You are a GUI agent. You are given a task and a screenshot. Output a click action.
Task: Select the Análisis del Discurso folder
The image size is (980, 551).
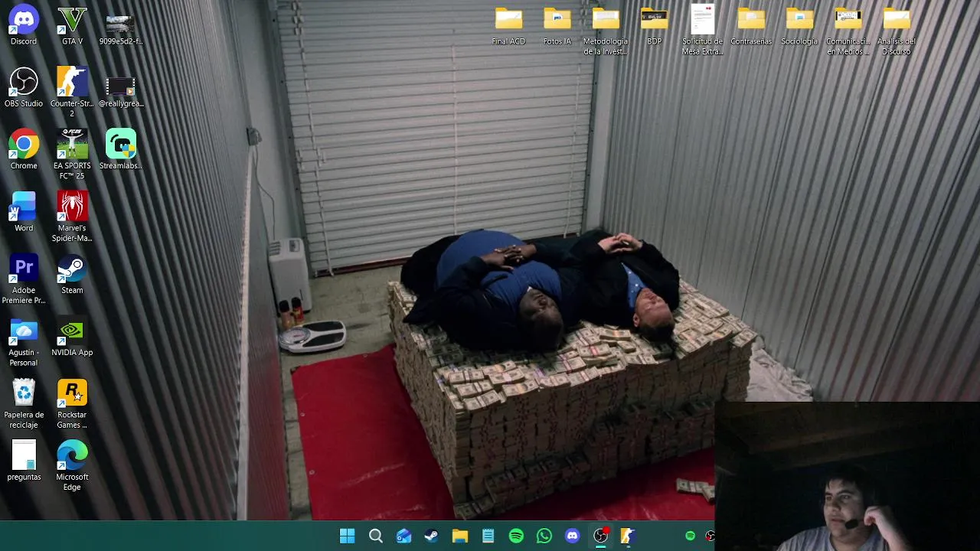[x=897, y=31]
